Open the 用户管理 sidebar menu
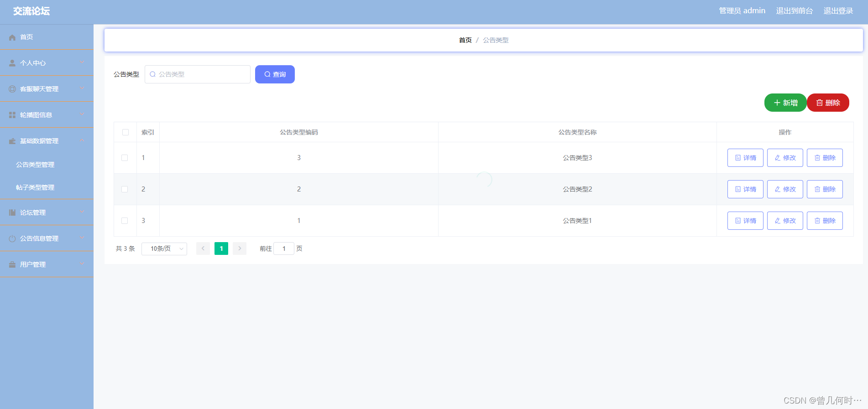The height and width of the screenshot is (409, 868). tap(47, 264)
